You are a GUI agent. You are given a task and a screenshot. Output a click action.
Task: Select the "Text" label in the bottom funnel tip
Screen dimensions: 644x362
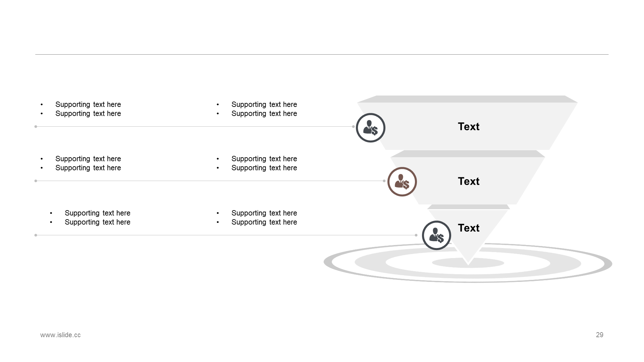click(468, 228)
